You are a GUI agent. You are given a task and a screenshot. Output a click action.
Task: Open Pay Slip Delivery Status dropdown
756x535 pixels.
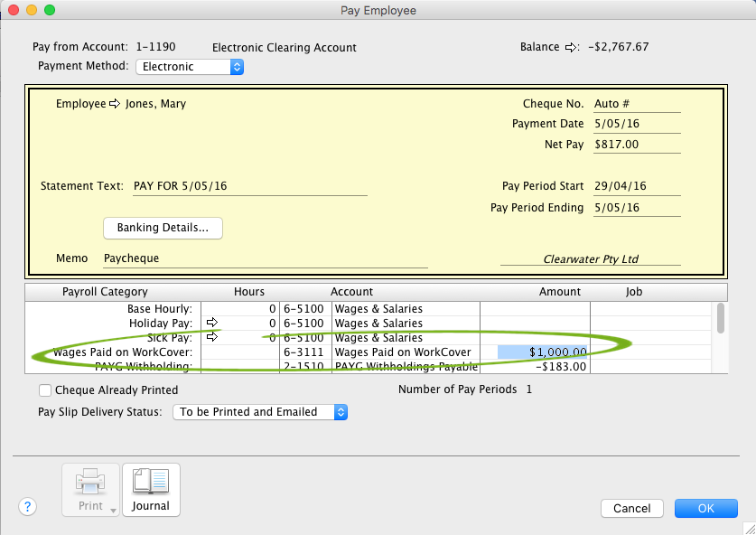tap(259, 412)
